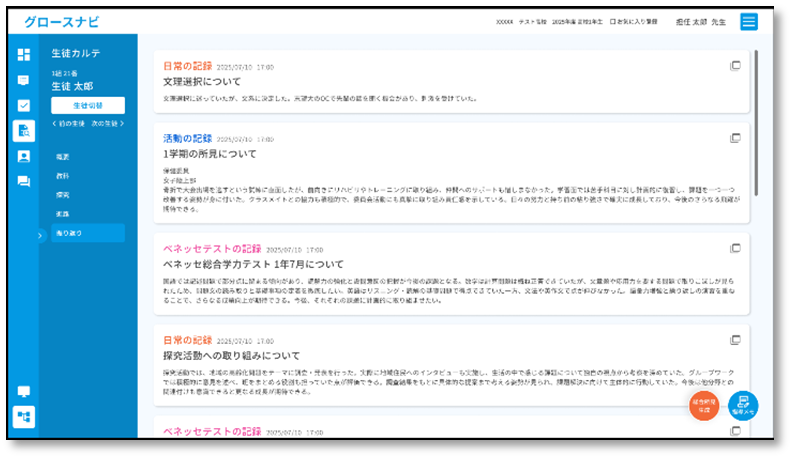793x459 pixels.
Task: Click copy icon on 探究活動への取り組みについて card
Action: pyautogui.click(x=735, y=340)
